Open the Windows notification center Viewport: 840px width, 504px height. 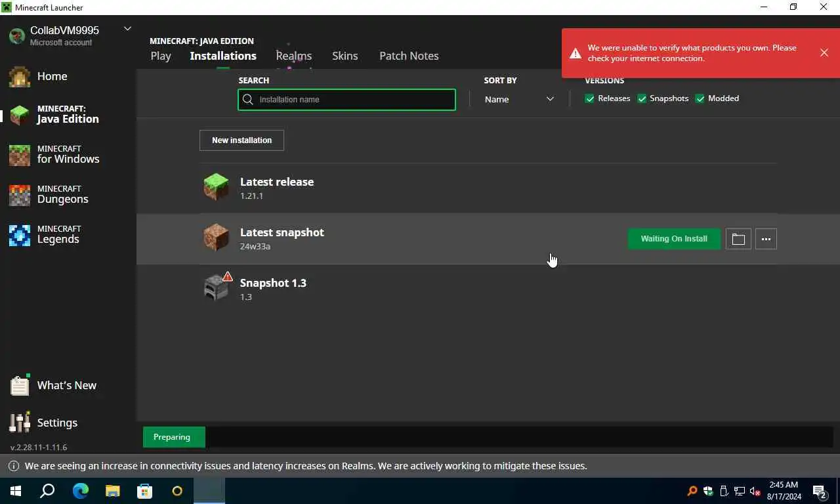click(820, 491)
